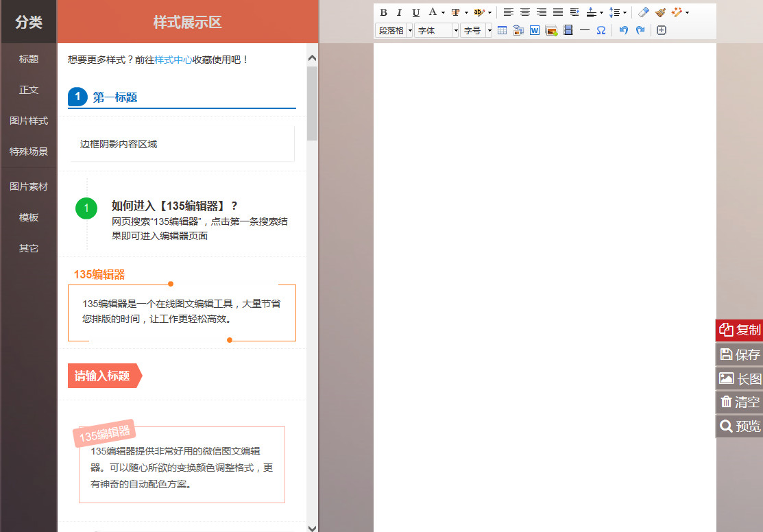Image resolution: width=763 pixels, height=532 pixels.
Task: Insert a horizontal line divider
Action: tap(584, 30)
